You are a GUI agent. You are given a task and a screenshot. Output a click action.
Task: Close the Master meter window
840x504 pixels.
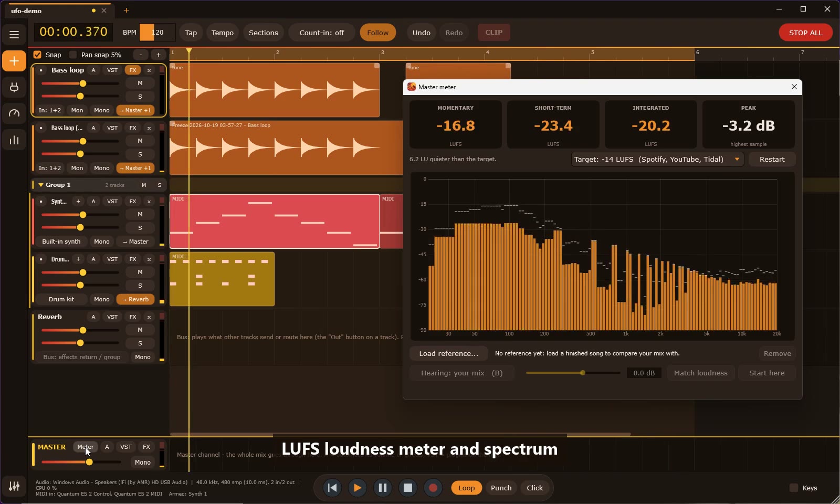[x=794, y=87]
